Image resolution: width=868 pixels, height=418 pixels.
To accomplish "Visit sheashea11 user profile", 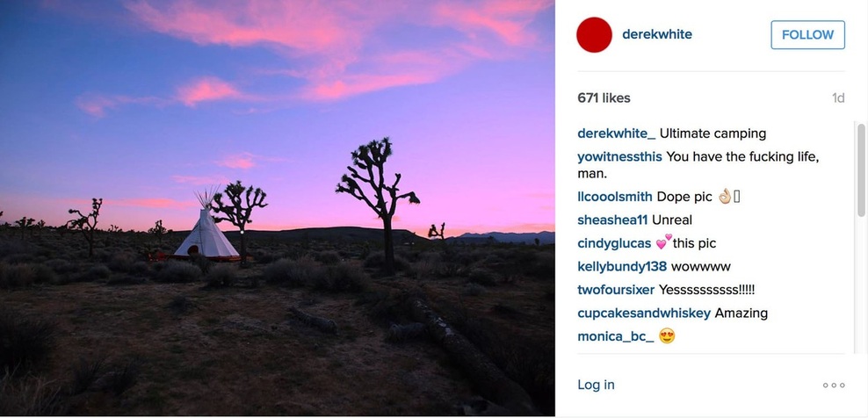I will [x=612, y=220].
